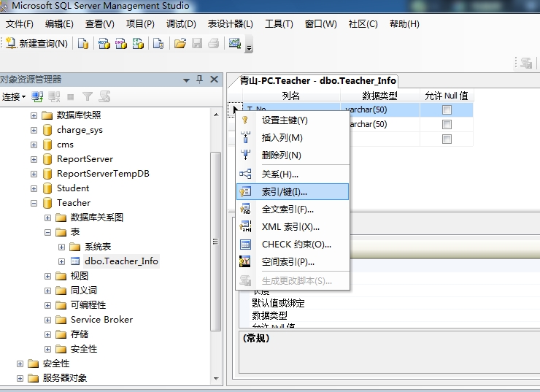
Task: Click the disconnect icon in Object Explorer
Action: (x=54, y=97)
